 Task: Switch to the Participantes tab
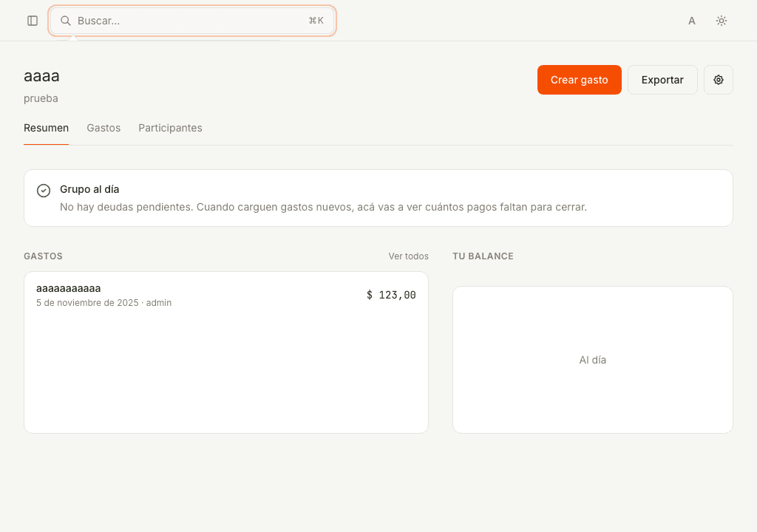171,128
